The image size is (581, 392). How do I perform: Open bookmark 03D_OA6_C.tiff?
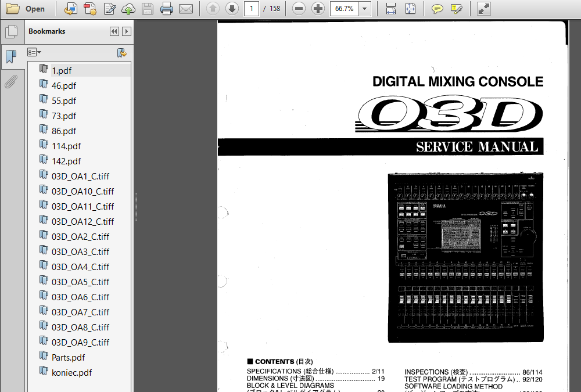80,297
